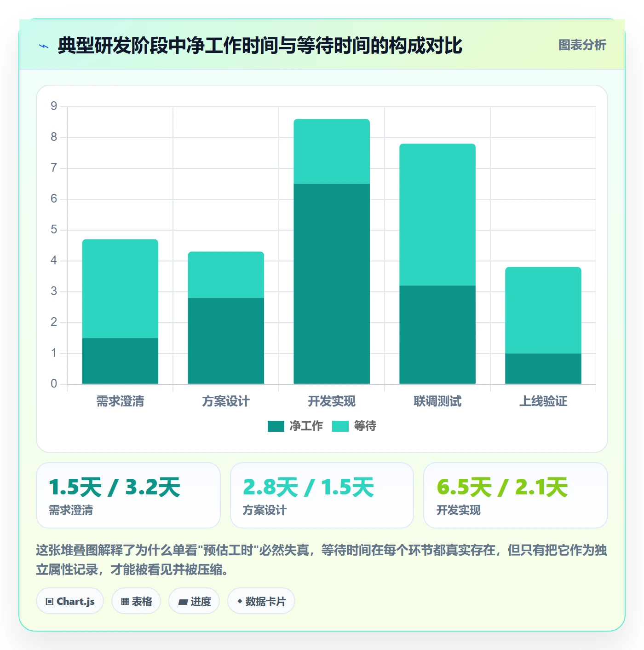
Task: Click the Chart.js tag chip
Action: point(70,601)
